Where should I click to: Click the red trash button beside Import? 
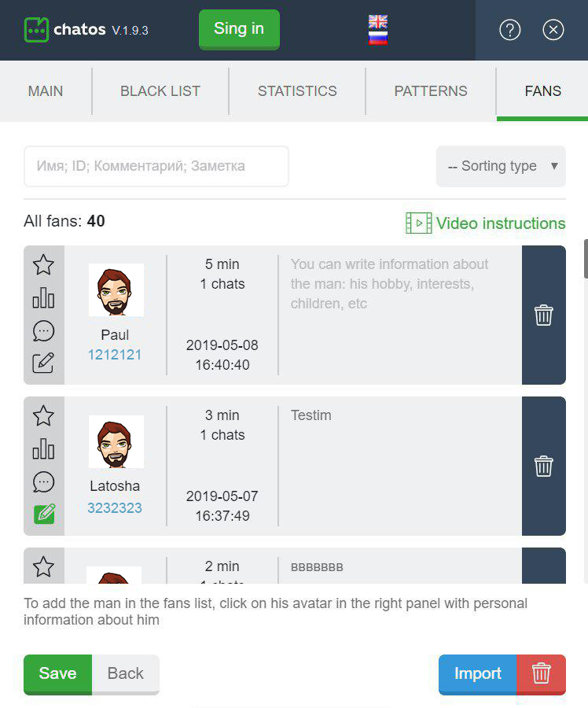pos(541,674)
